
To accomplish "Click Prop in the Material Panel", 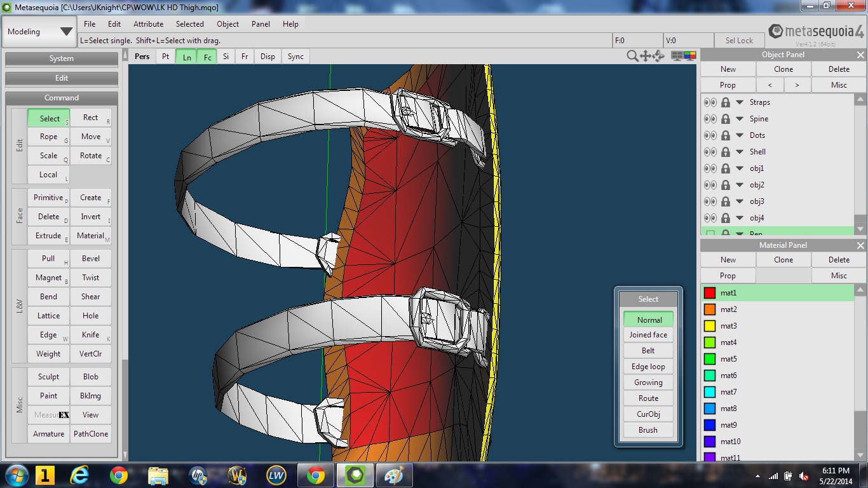I will (x=728, y=276).
